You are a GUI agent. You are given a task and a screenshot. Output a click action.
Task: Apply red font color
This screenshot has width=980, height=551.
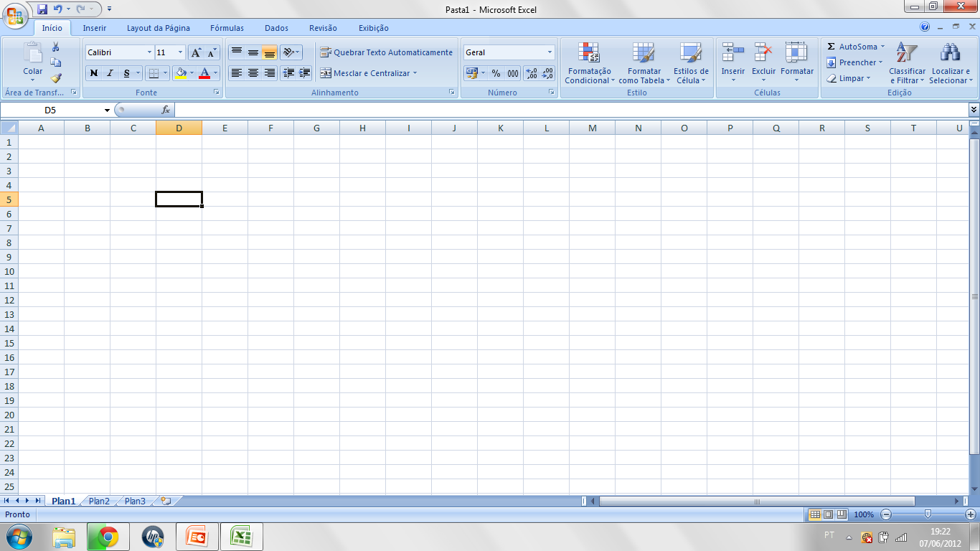(x=204, y=73)
